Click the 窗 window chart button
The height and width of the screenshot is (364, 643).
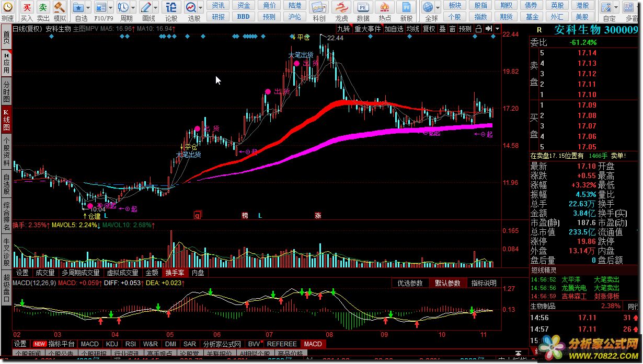tap(452, 29)
